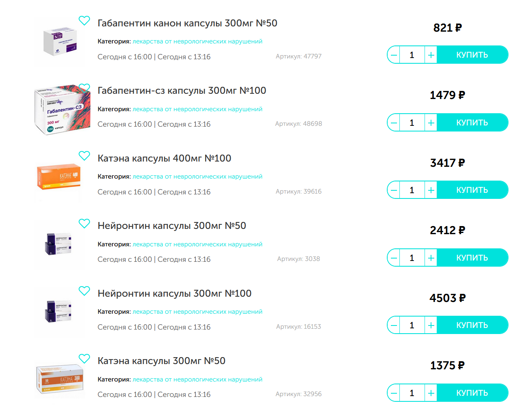Edit quantity field for Катэна 300мг №50

[412, 393]
